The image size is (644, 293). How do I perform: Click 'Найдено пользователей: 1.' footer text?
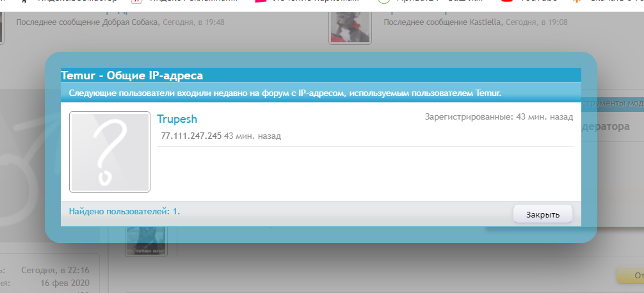pos(124,212)
